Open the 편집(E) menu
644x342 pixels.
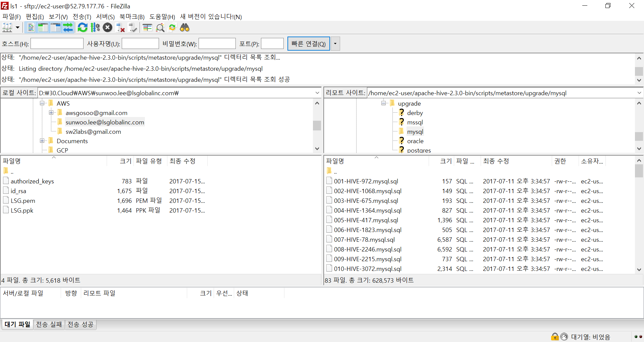(x=35, y=16)
